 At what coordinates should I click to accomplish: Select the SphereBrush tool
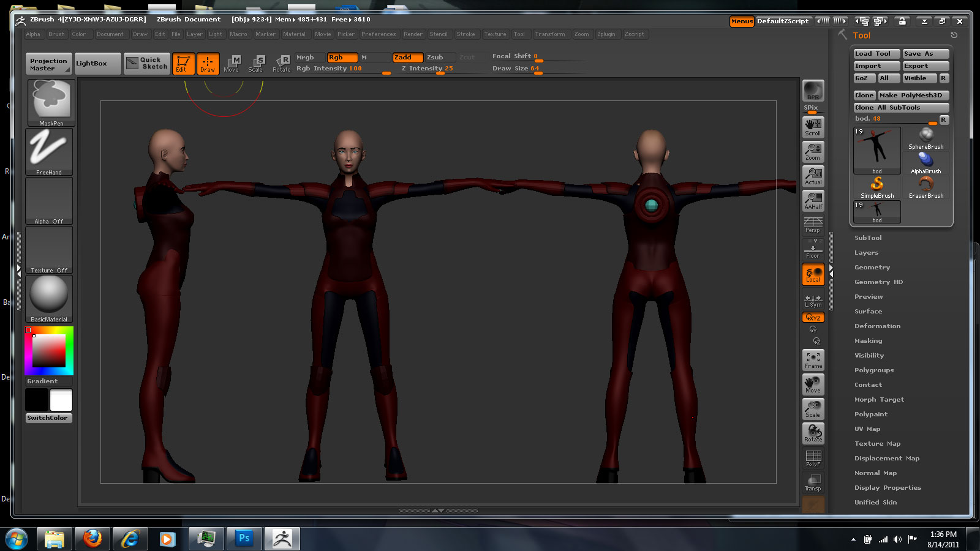pyautogui.click(x=926, y=138)
